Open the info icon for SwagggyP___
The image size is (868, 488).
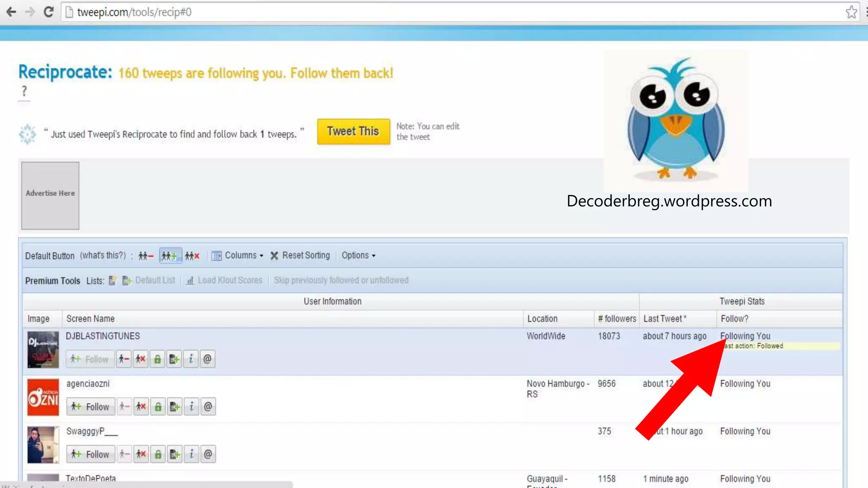point(191,454)
